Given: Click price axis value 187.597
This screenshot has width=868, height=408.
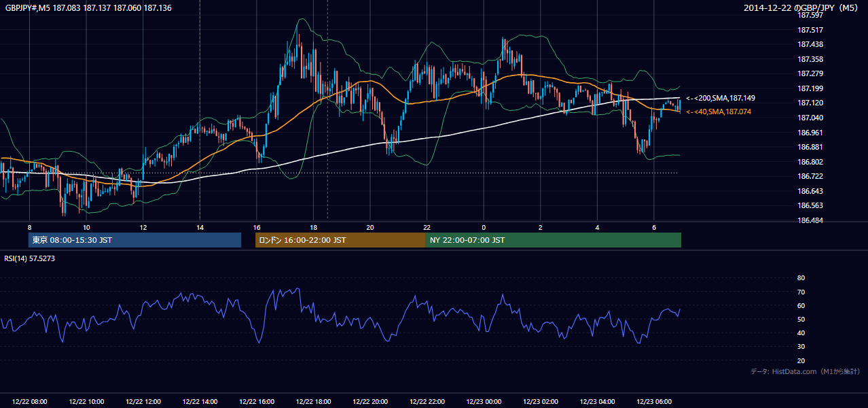Looking at the screenshot, I should (x=811, y=15).
